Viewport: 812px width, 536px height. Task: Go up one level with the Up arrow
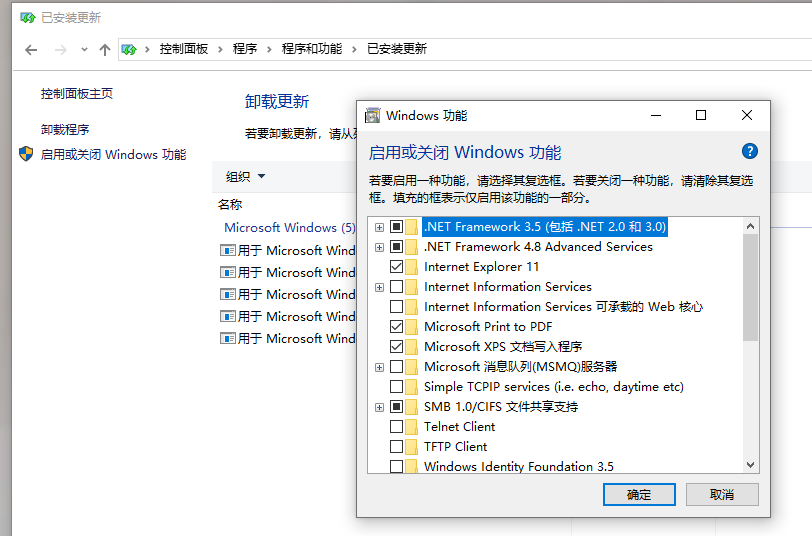pyautogui.click(x=105, y=50)
